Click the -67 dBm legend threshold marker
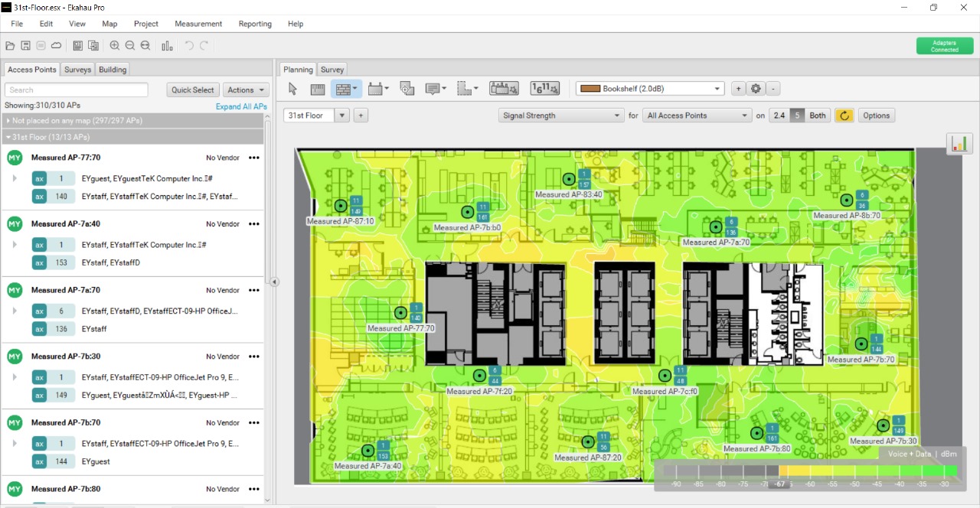 pos(780,484)
